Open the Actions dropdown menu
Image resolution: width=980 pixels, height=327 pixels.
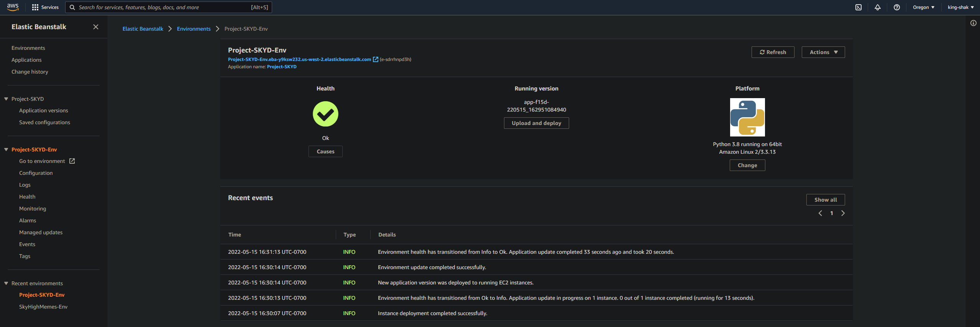coord(823,52)
